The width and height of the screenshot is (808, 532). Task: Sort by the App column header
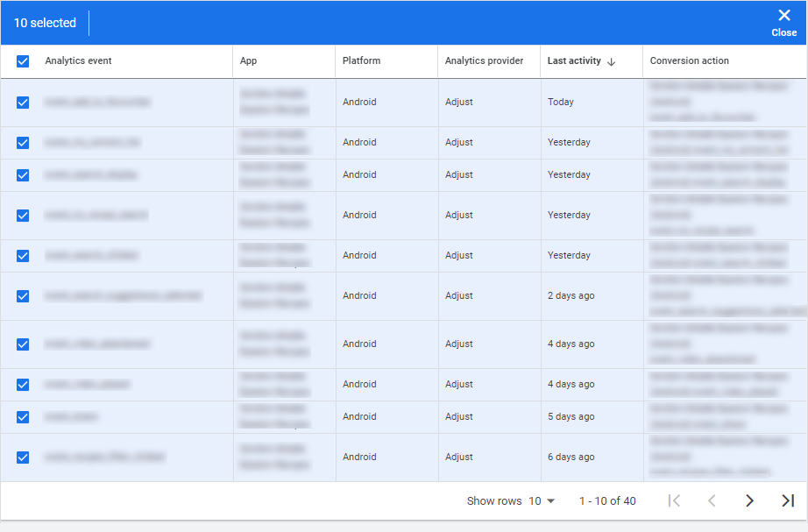[246, 61]
